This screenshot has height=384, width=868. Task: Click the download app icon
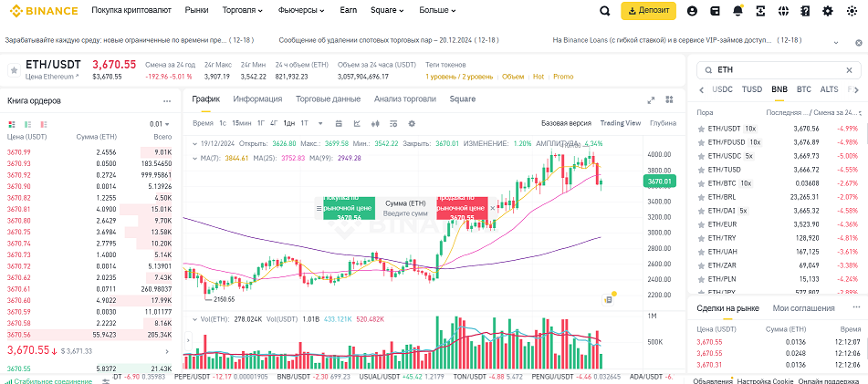760,11
